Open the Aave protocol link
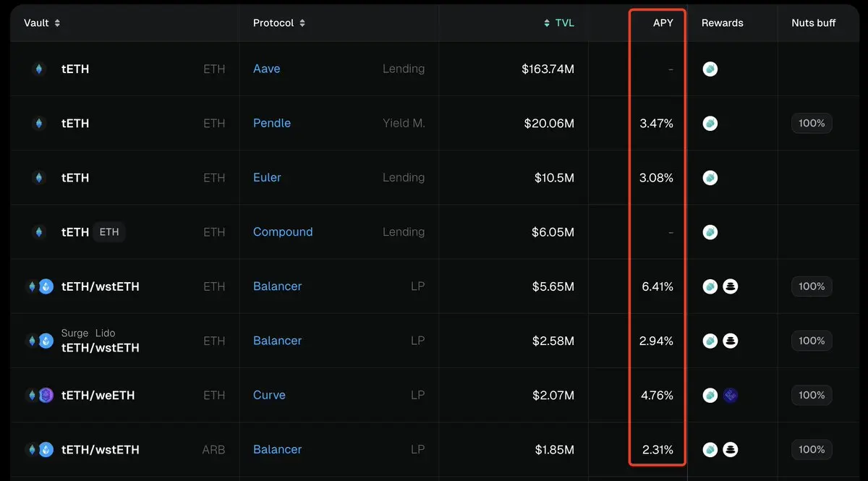 (267, 69)
